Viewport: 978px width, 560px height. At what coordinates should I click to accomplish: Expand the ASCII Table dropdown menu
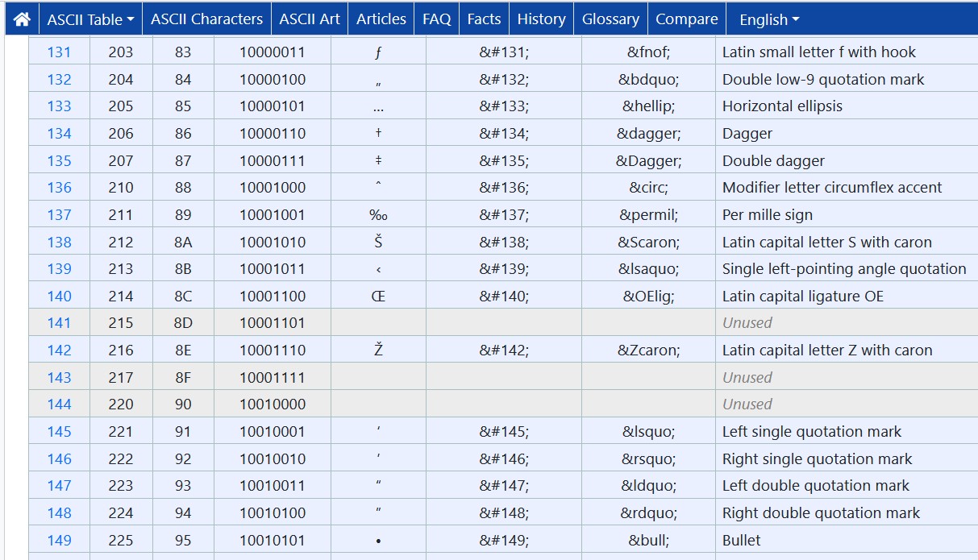click(90, 19)
